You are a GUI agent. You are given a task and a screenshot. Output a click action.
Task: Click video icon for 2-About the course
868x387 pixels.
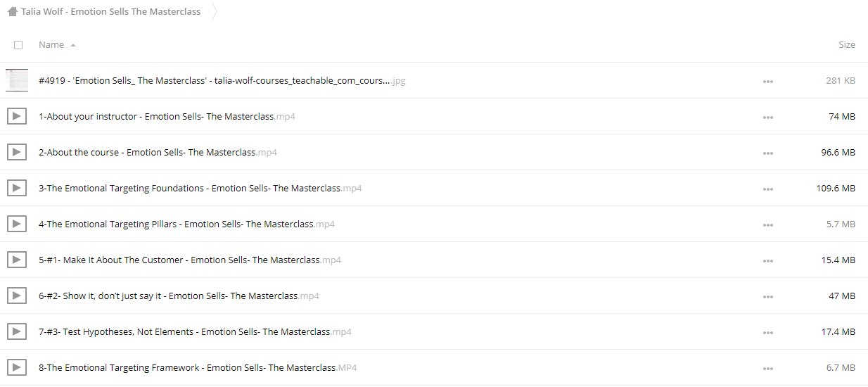point(17,152)
